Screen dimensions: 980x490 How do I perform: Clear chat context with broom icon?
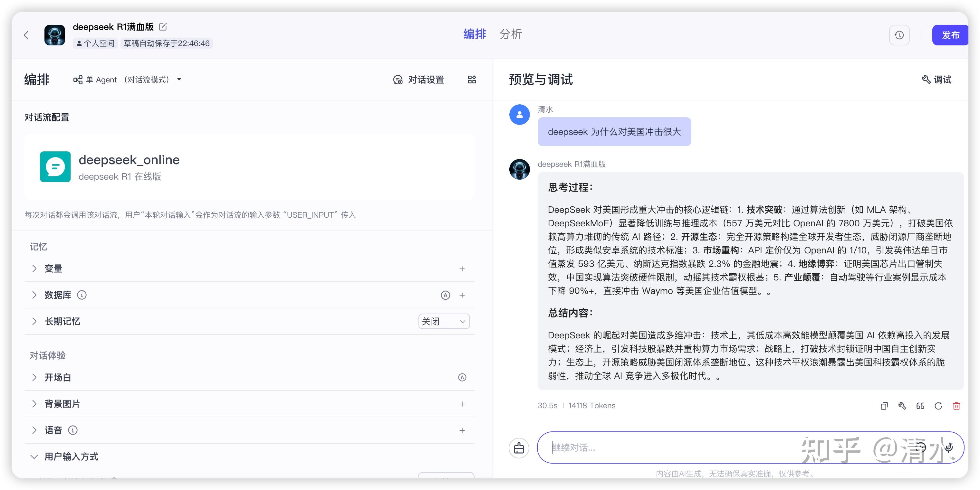tap(519, 448)
